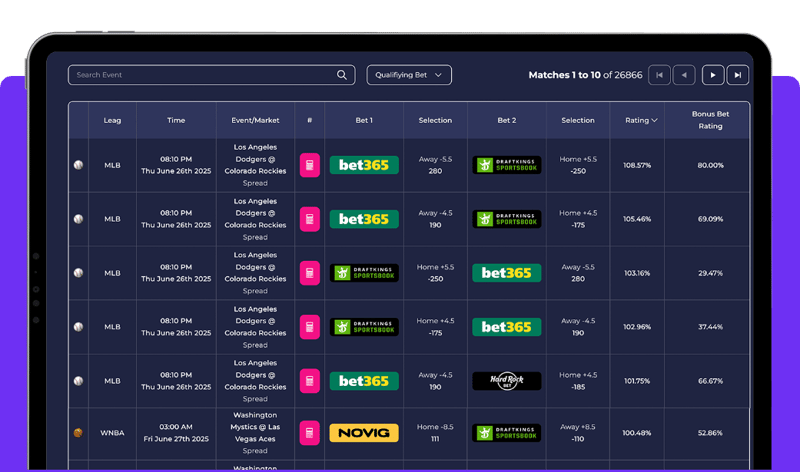800x472 pixels.
Task: Click the Away +8.5 -110 selection
Action: (x=578, y=433)
